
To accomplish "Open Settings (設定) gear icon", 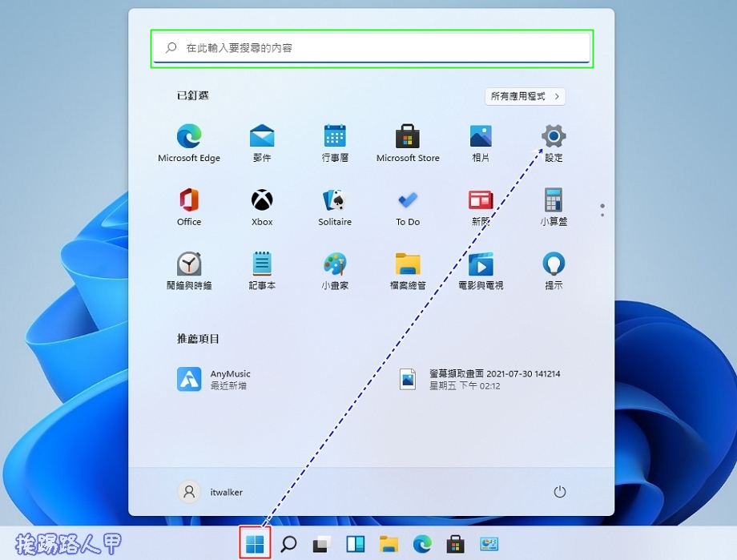I will (x=554, y=143).
